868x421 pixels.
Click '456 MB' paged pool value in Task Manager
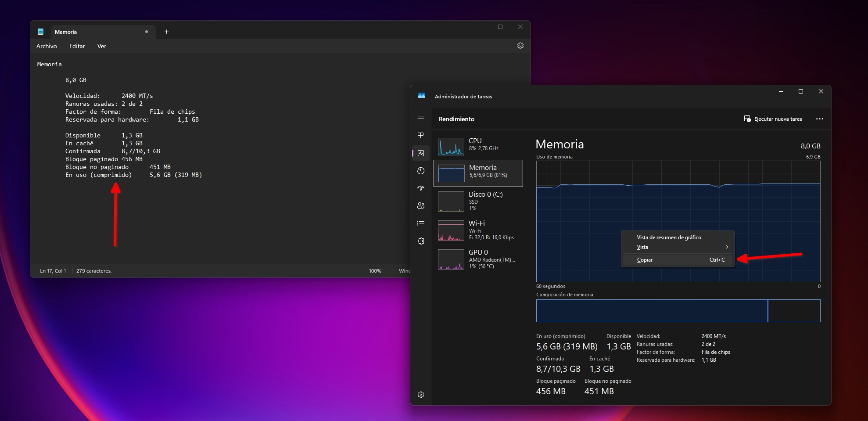(x=551, y=391)
